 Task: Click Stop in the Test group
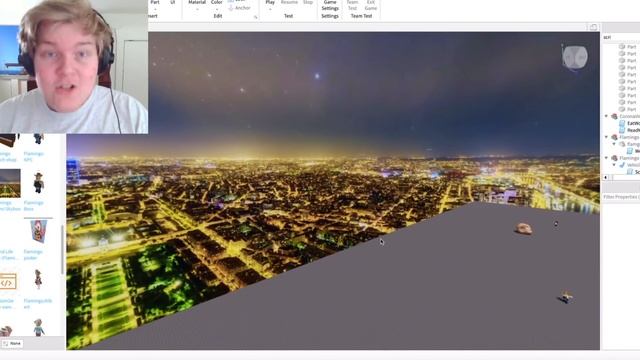[308, 2]
